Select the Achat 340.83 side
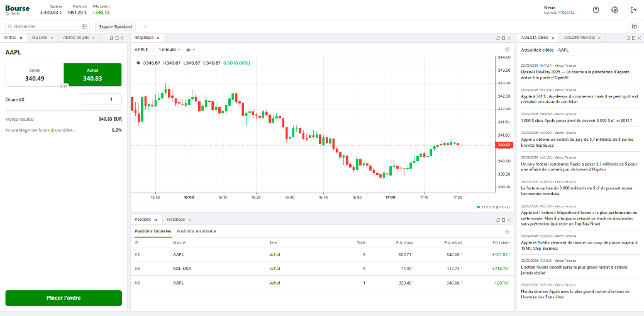644x316 pixels. point(93,75)
